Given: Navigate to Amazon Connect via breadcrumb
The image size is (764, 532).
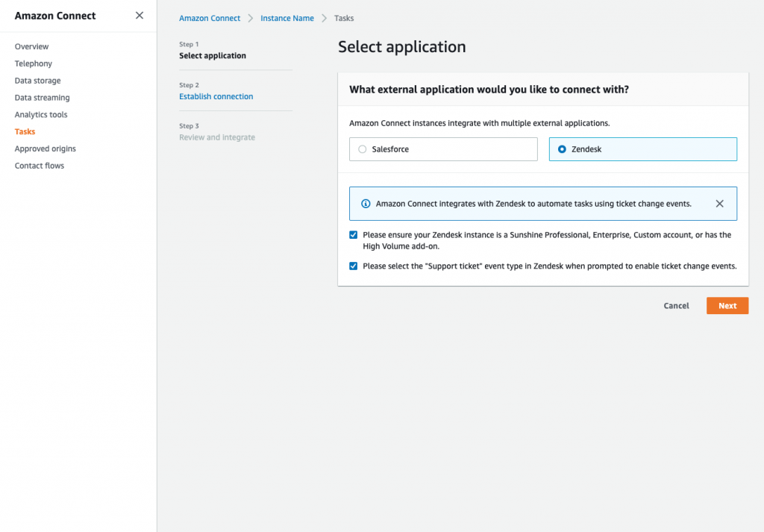Looking at the screenshot, I should coord(208,18).
